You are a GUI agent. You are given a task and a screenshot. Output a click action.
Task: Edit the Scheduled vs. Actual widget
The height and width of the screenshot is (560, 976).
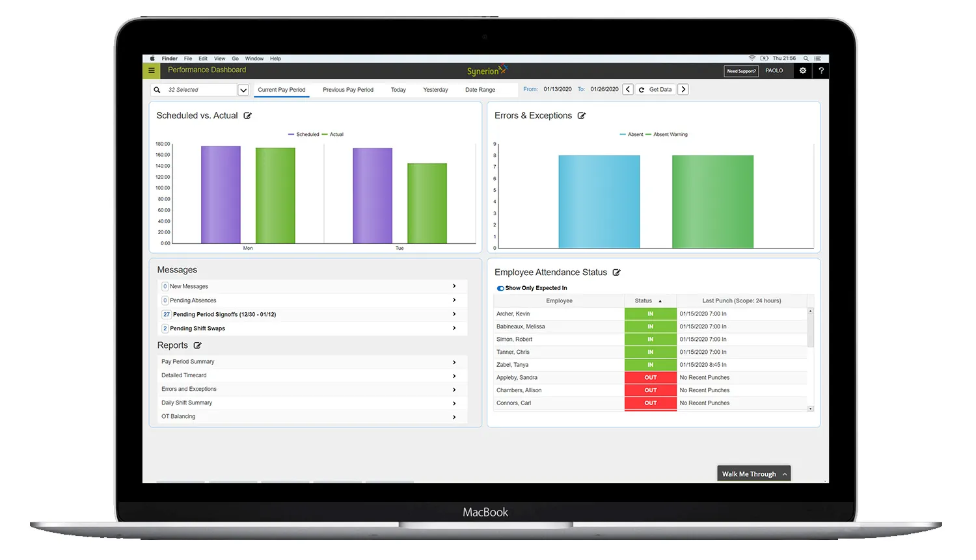247,116
